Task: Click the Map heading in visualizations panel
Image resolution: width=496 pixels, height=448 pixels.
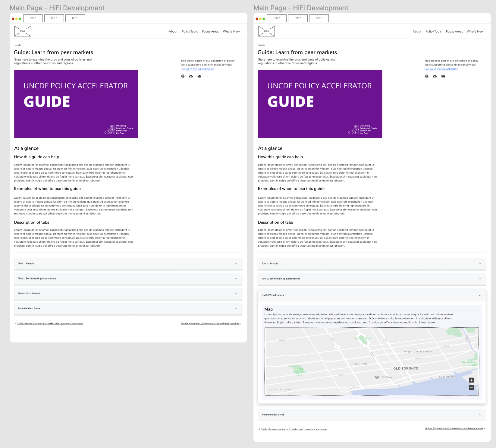Action: coord(268,309)
